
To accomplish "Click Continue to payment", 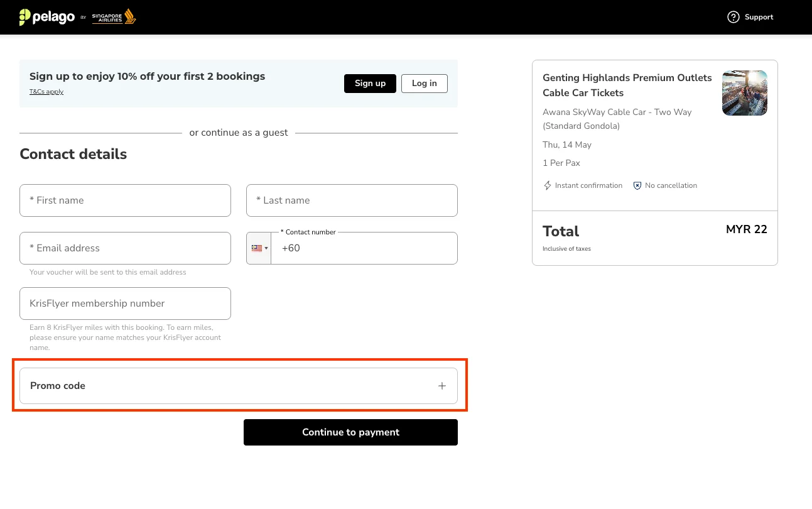I will 350,432.
